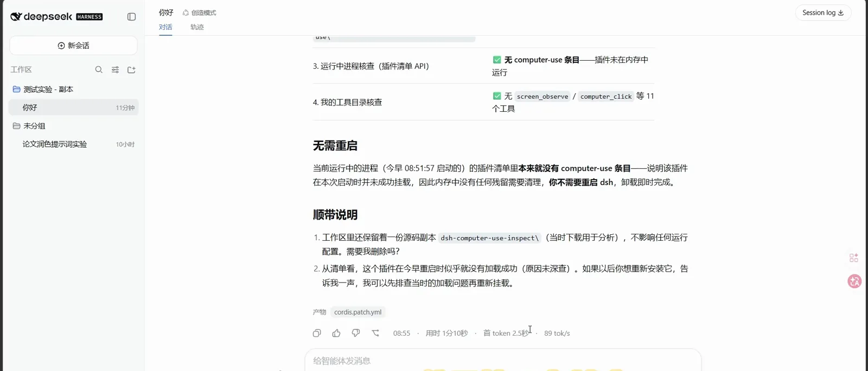Click the green check in row 3
868x371 pixels.
[x=497, y=60]
